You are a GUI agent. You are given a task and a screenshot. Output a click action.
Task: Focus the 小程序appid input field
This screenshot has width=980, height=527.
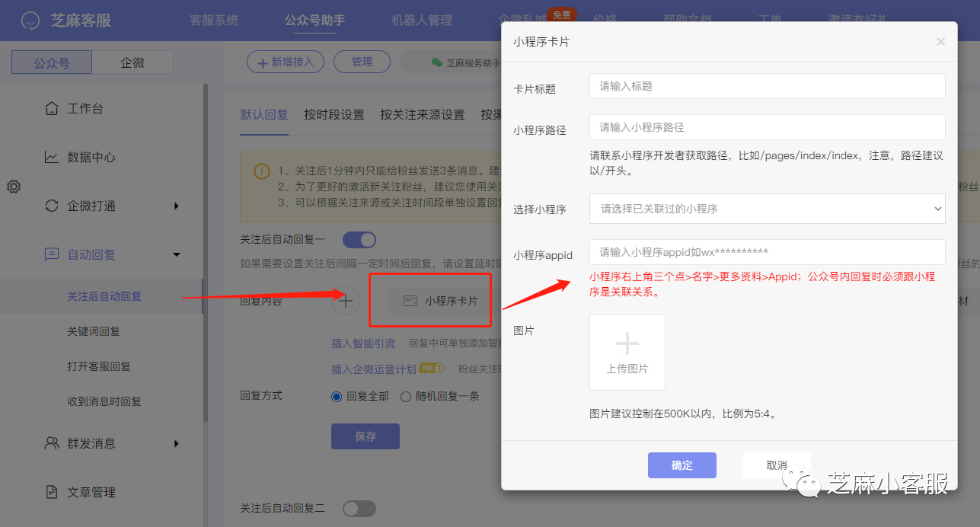[768, 252]
